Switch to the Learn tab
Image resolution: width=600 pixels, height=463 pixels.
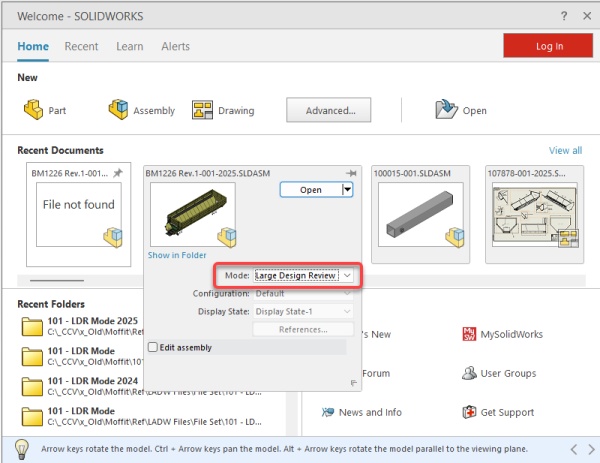(130, 46)
